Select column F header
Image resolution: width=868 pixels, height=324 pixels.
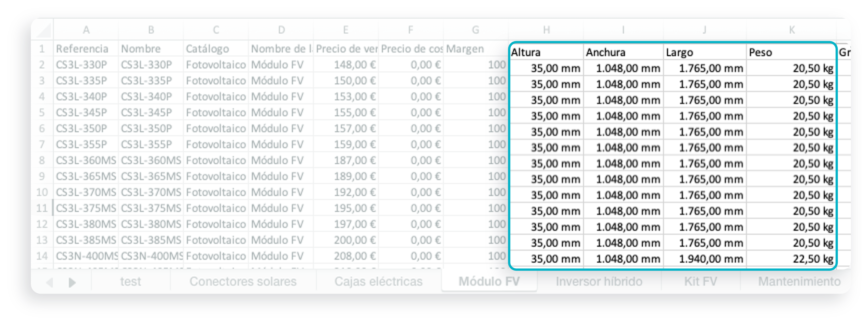coord(411,30)
